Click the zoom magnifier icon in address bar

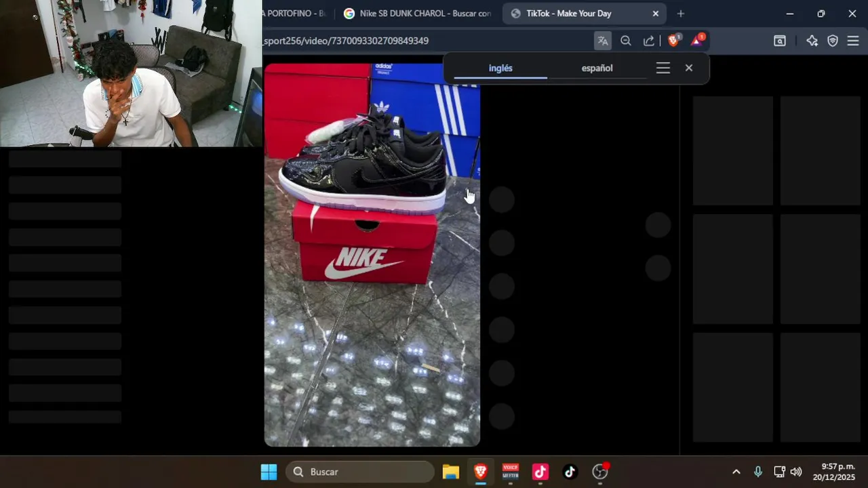(x=626, y=41)
